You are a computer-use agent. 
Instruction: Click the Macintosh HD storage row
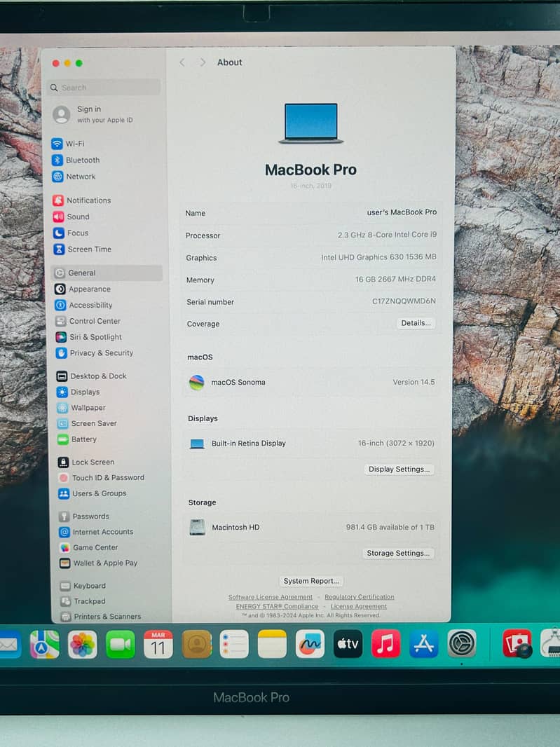coord(311,528)
